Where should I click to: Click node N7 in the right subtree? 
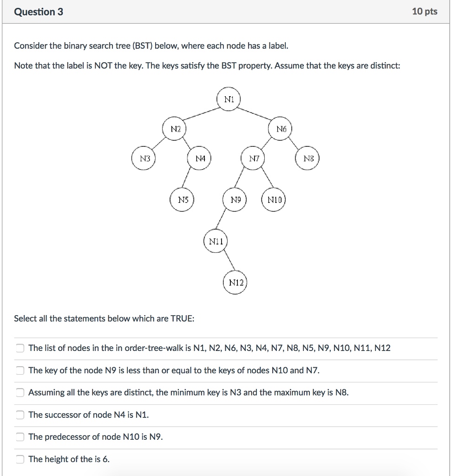(x=253, y=159)
